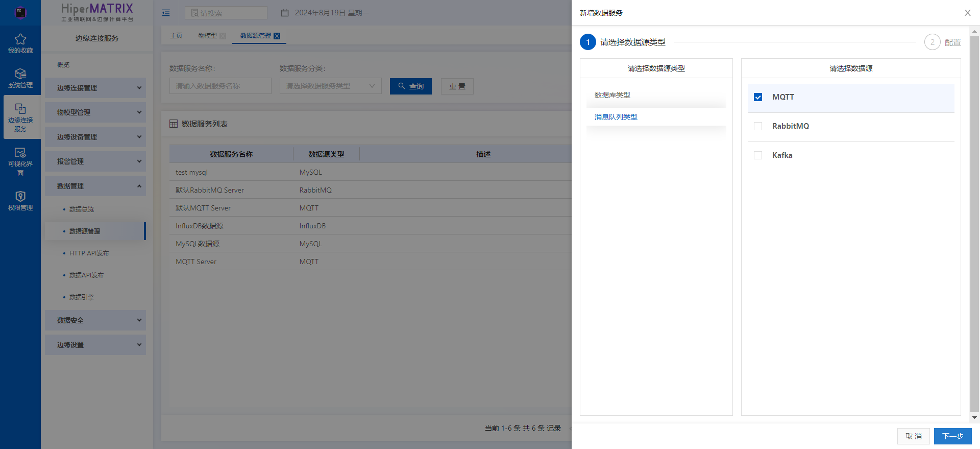This screenshot has width=980, height=449.
Task: Check the Kafka checkbox
Action: click(758, 155)
